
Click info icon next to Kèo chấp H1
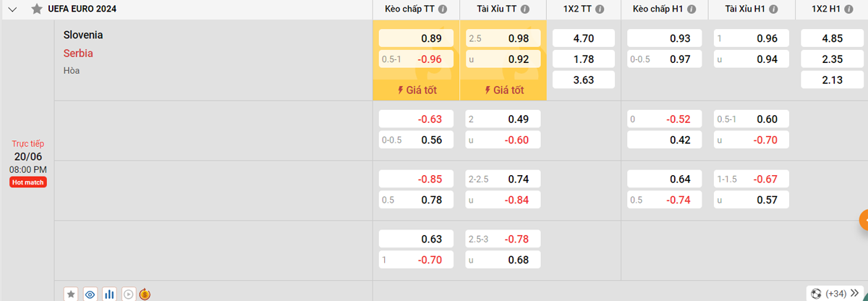(692, 9)
